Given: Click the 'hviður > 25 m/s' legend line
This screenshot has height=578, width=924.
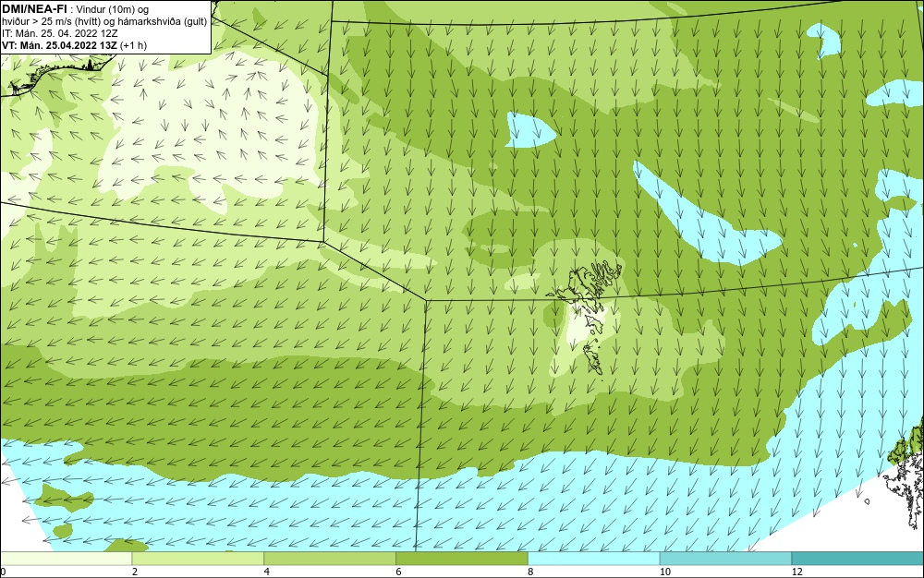Looking at the screenshot, I should click(104, 22).
